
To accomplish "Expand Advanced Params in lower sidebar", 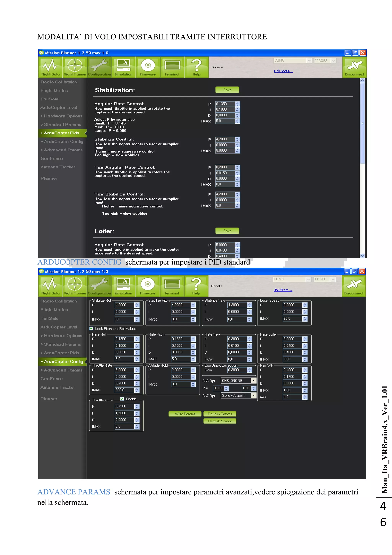I will click(62, 370).
